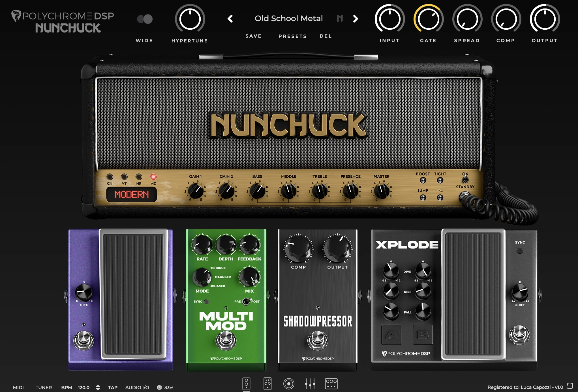The height and width of the screenshot is (392, 578).
Task: Click the amp GAIN 2 knob
Action: pos(226,191)
